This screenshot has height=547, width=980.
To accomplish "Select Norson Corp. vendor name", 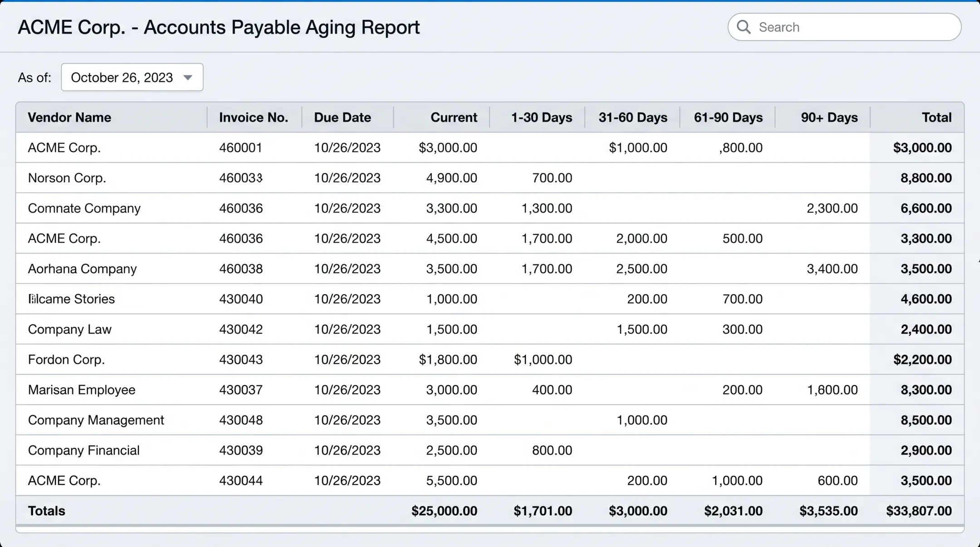I will (67, 178).
